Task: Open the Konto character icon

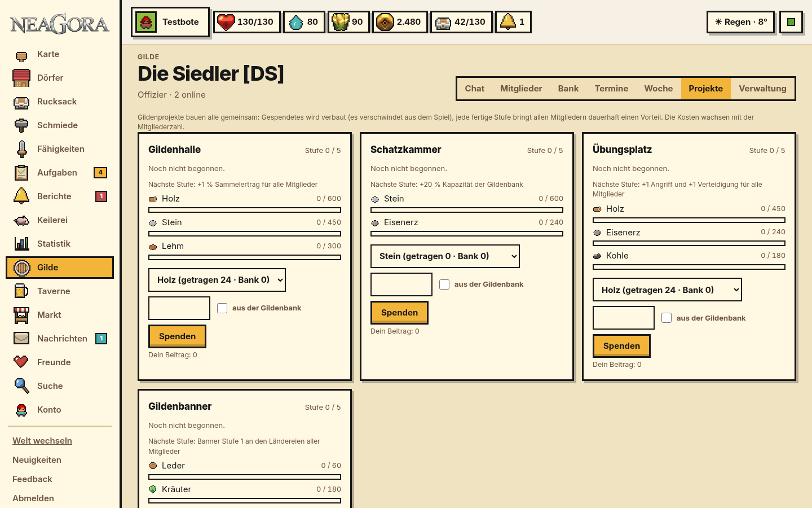Action: pyautogui.click(x=21, y=410)
